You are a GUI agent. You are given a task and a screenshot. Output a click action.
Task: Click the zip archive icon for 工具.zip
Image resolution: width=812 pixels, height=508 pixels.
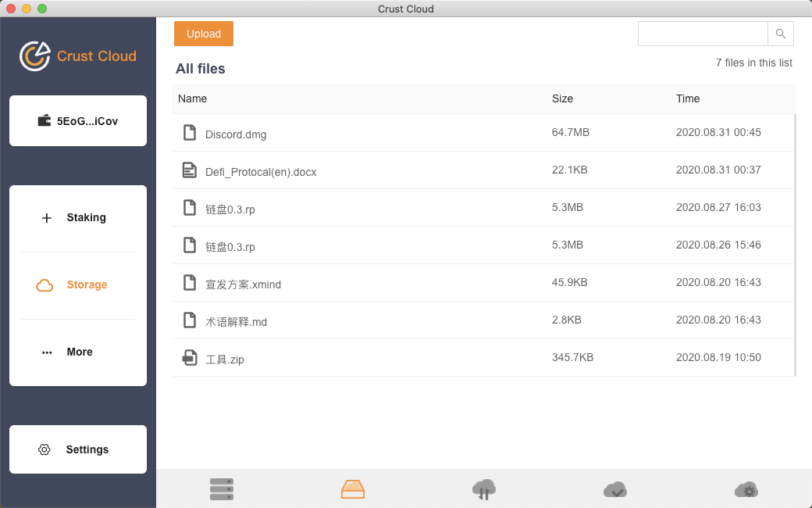tap(189, 358)
